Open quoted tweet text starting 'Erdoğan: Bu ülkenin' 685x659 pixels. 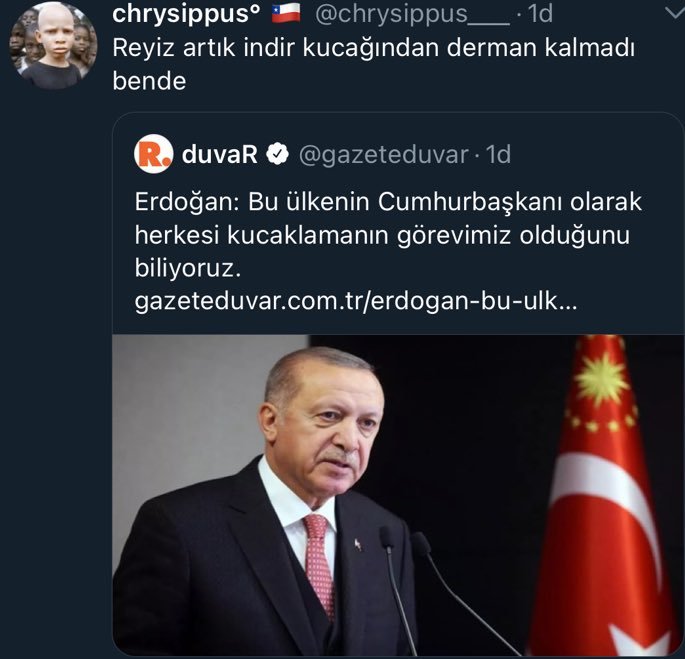pos(388,235)
